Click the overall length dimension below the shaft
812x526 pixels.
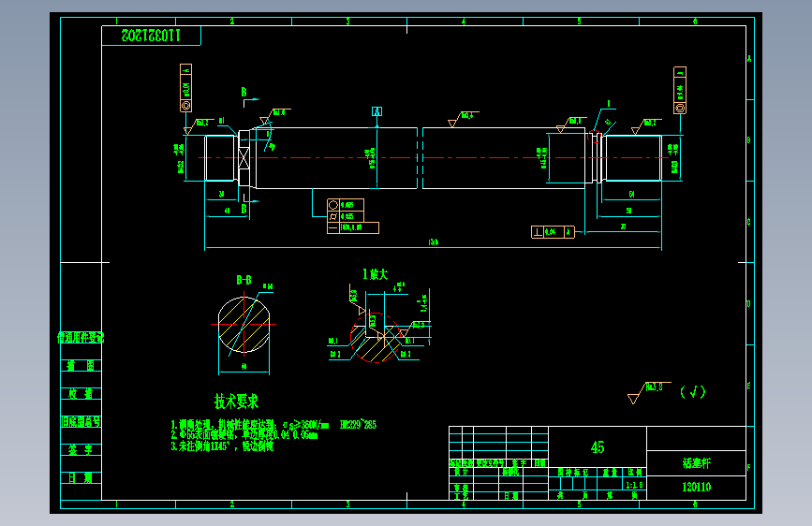(x=434, y=242)
